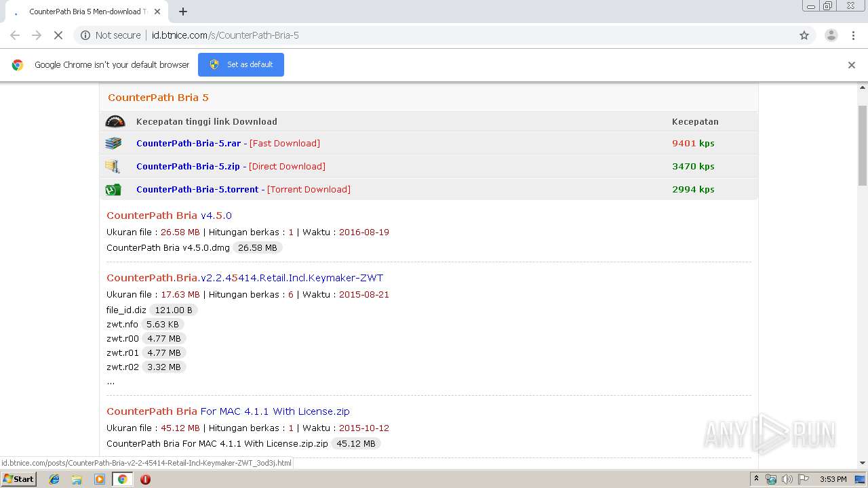Click the CounterPath Bria 5 page heading
The image size is (868, 488).
point(158,98)
